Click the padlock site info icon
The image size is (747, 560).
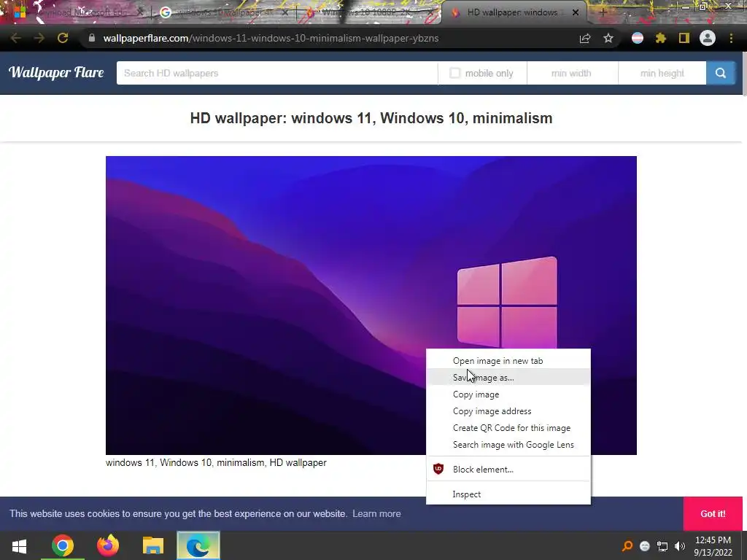point(92,38)
